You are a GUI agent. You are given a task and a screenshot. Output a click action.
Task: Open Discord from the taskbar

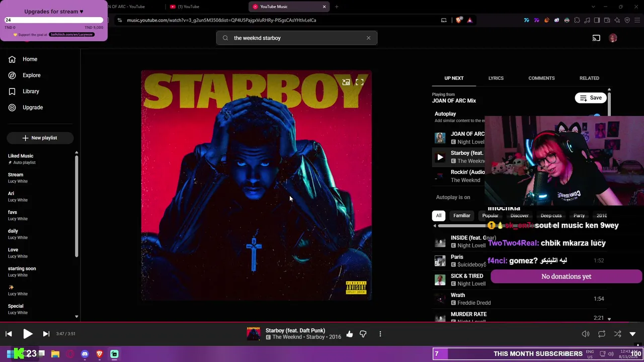85,354
